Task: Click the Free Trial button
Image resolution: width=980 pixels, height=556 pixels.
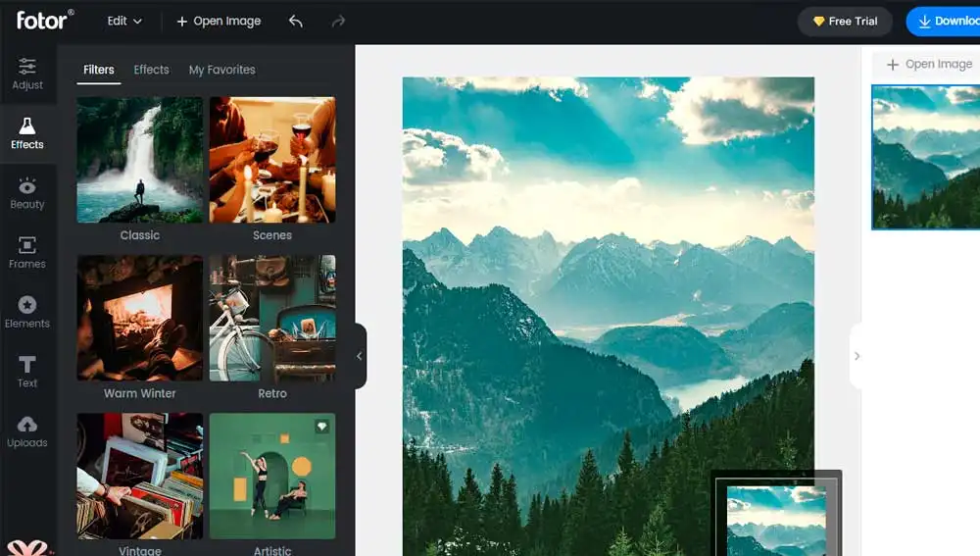Action: tap(845, 22)
